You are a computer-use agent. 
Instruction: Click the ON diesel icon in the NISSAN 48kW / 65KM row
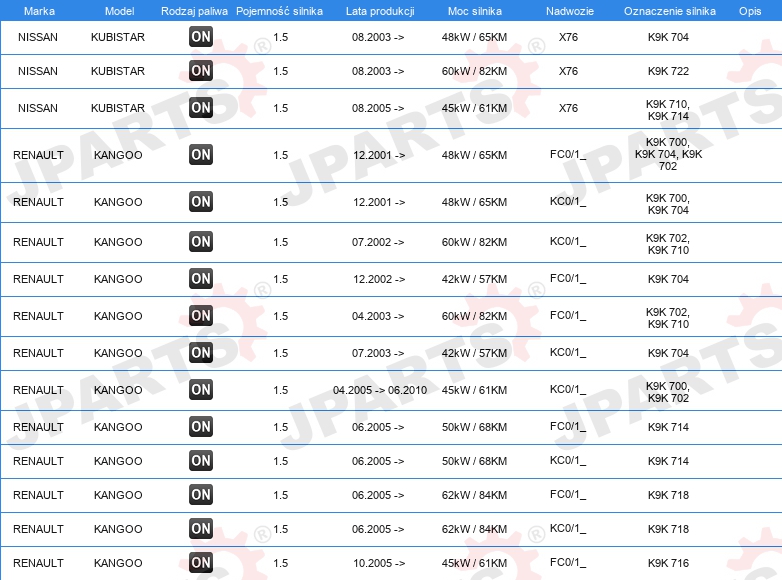point(201,36)
